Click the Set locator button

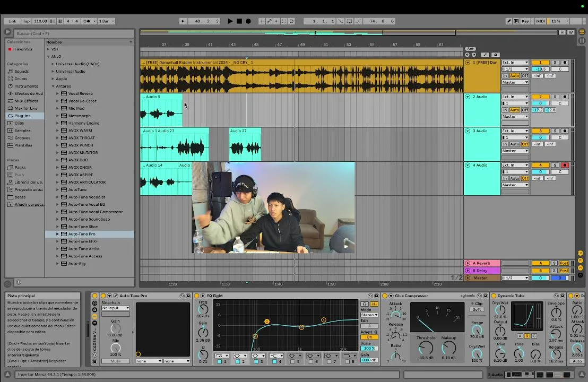point(470,49)
